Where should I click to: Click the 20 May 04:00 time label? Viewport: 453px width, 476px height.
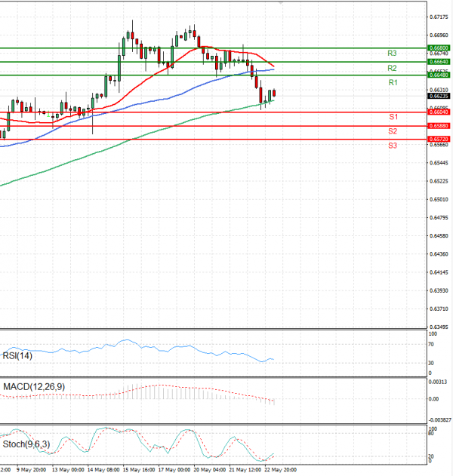click(x=210, y=470)
